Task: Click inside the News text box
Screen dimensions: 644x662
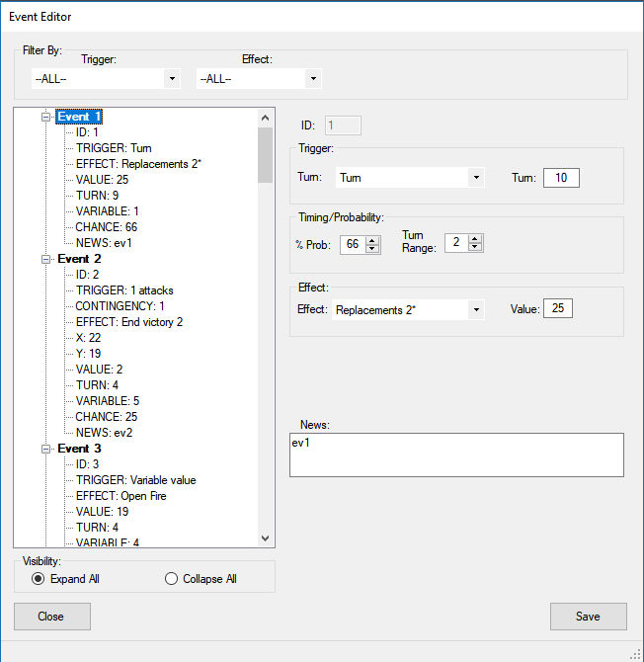Action: click(x=456, y=455)
